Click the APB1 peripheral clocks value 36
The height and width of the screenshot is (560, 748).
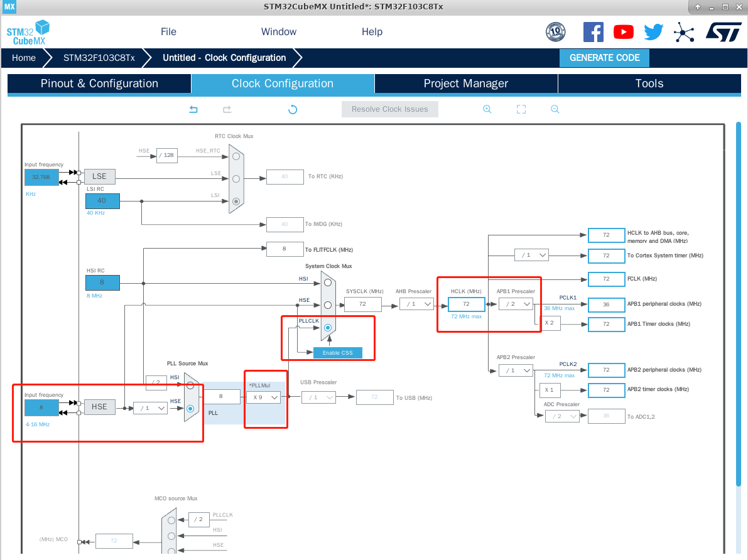click(x=606, y=304)
